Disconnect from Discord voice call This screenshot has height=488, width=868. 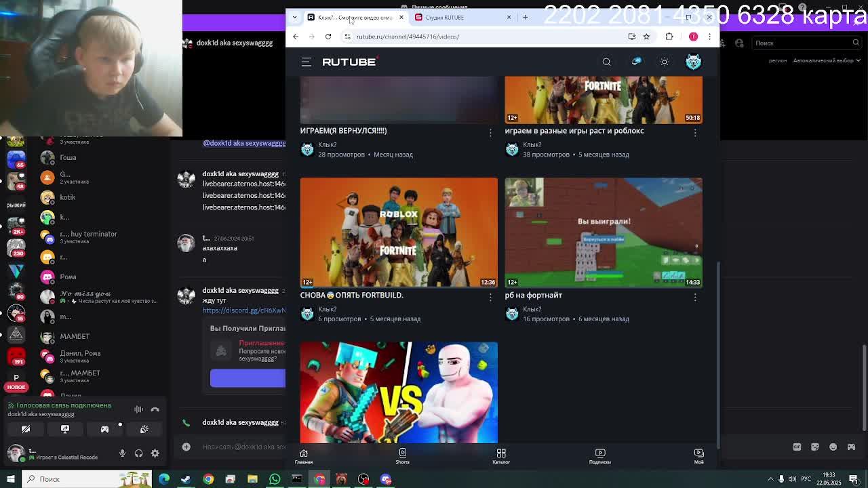[x=155, y=409]
